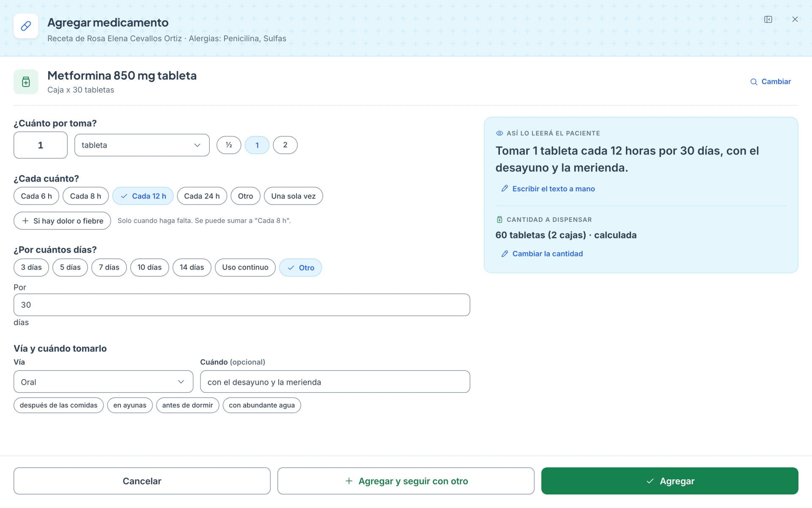Click pencil icon beside Cambiar la cantidad
The height and width of the screenshot is (508, 812).
click(x=505, y=254)
